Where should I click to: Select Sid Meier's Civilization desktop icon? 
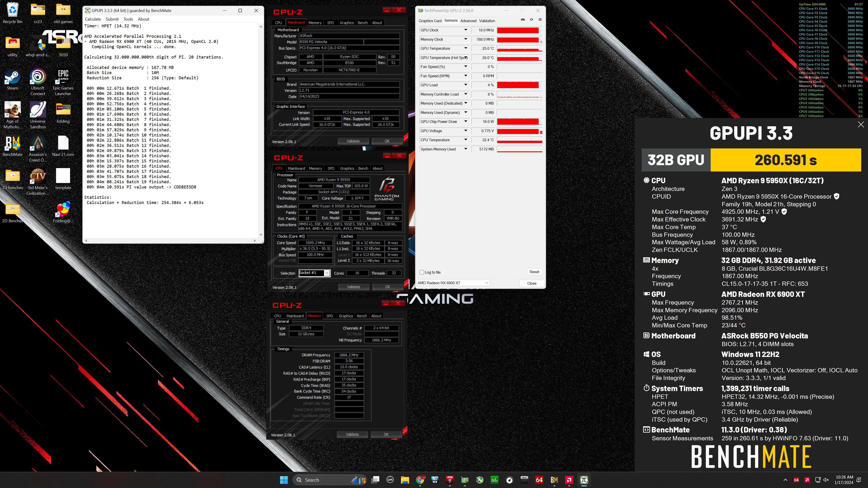(x=38, y=182)
